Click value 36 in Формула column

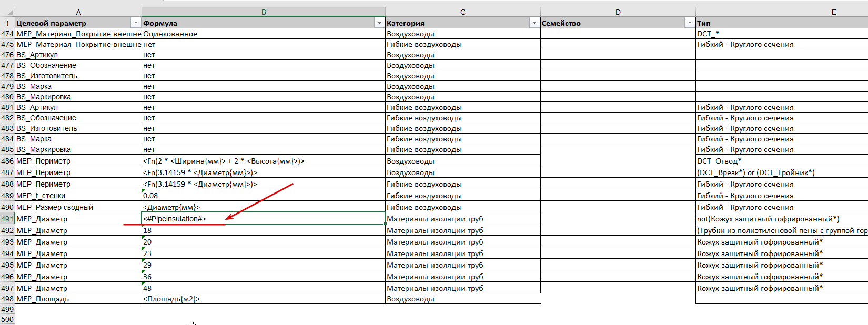[x=264, y=277]
